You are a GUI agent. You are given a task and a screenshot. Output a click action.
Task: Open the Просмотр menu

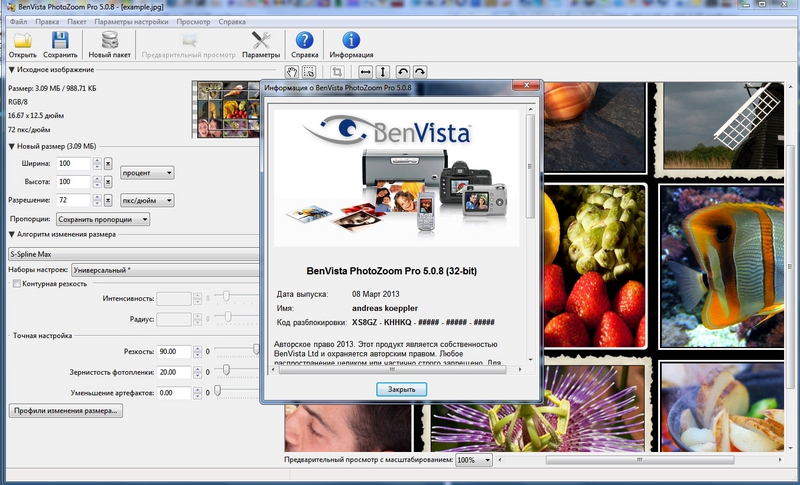[x=193, y=22]
